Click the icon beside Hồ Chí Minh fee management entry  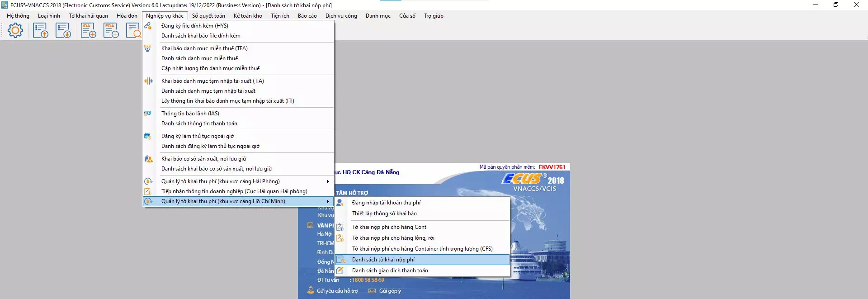(148, 201)
